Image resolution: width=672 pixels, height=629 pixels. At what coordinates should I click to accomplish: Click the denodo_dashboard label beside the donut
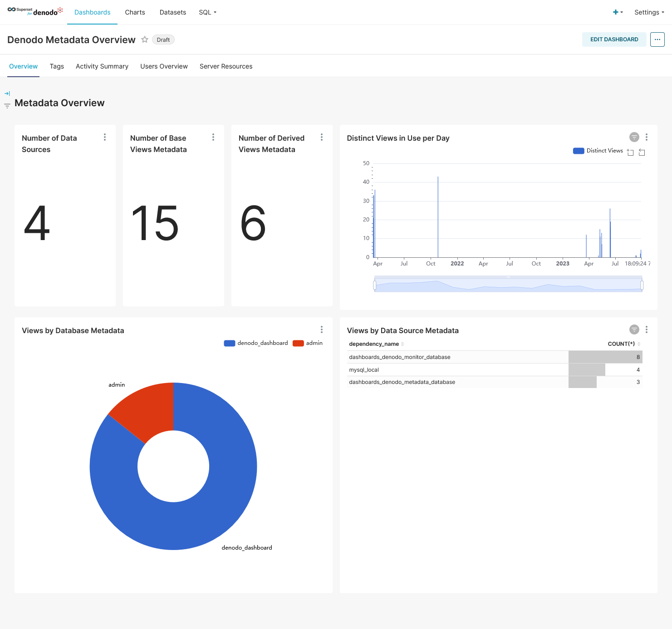[247, 548]
